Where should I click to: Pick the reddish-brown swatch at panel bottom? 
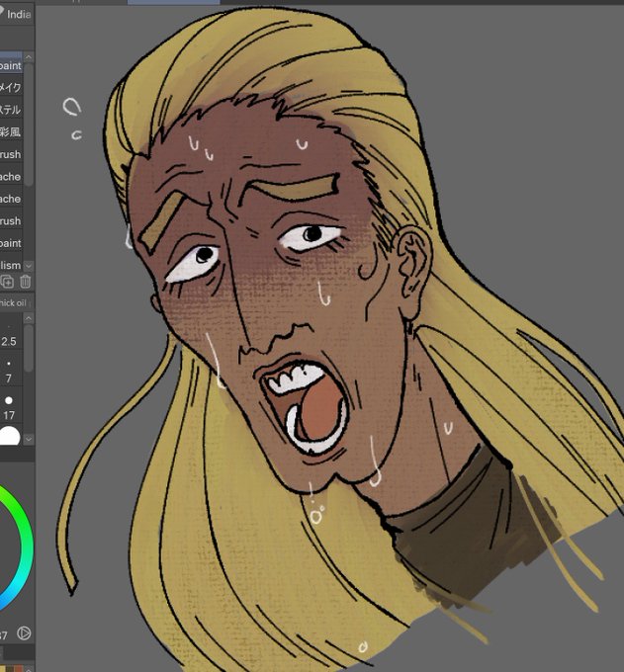point(19,669)
